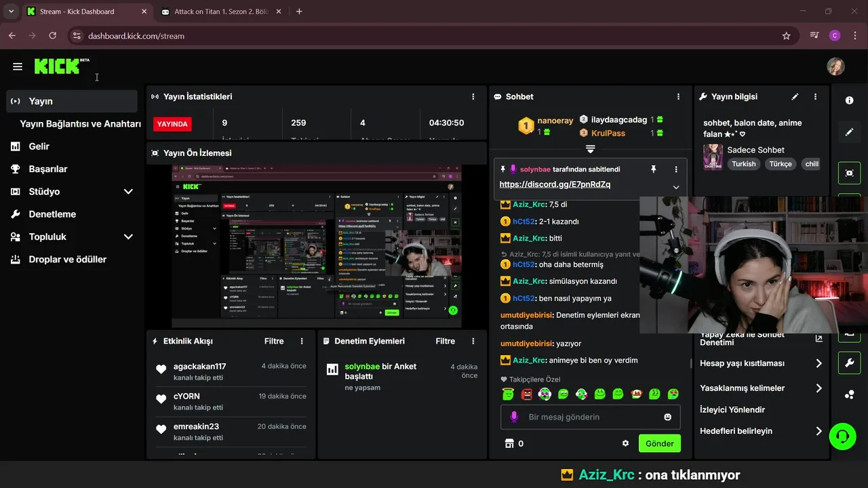Open the green headset support button
Viewport: 868px width, 488px height.
(842, 435)
